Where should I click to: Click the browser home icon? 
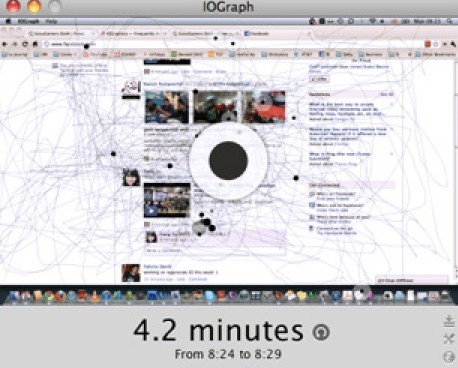click(x=35, y=44)
